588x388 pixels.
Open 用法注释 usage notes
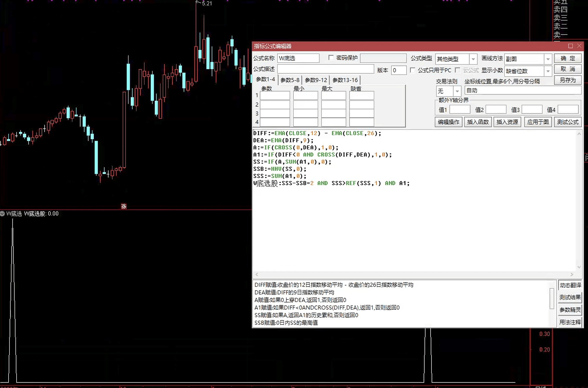[x=570, y=322]
